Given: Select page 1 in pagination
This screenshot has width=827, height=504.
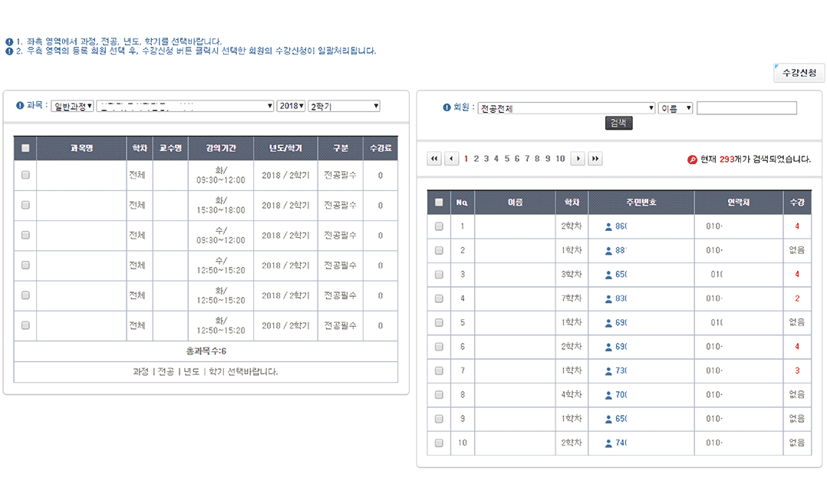Looking at the screenshot, I should [466, 159].
